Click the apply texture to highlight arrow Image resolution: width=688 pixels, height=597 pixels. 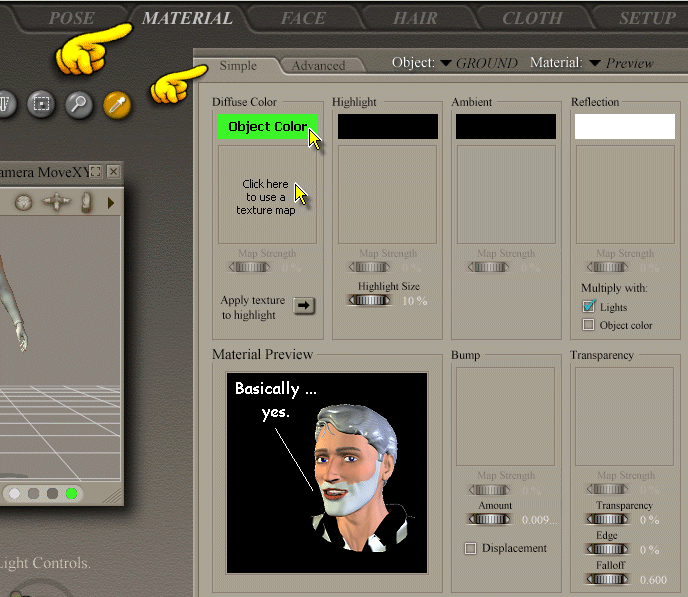click(x=305, y=306)
